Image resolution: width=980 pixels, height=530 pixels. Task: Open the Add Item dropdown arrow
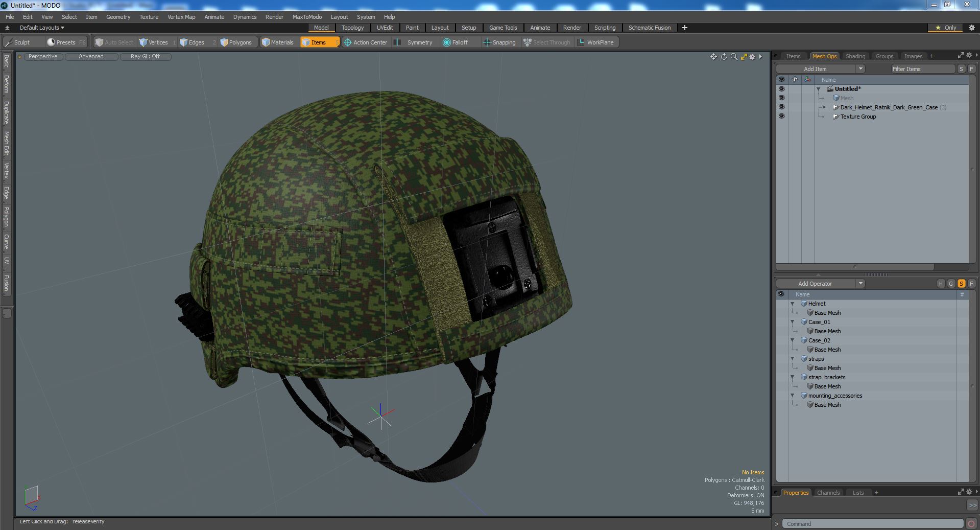861,69
